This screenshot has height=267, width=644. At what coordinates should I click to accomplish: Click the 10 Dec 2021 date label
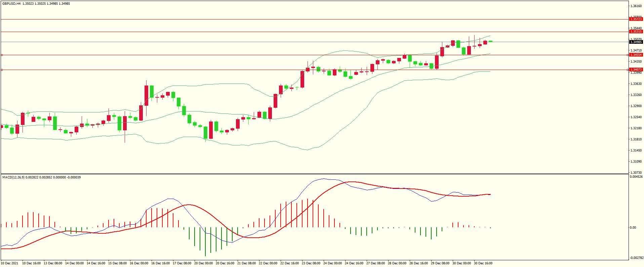(10, 263)
